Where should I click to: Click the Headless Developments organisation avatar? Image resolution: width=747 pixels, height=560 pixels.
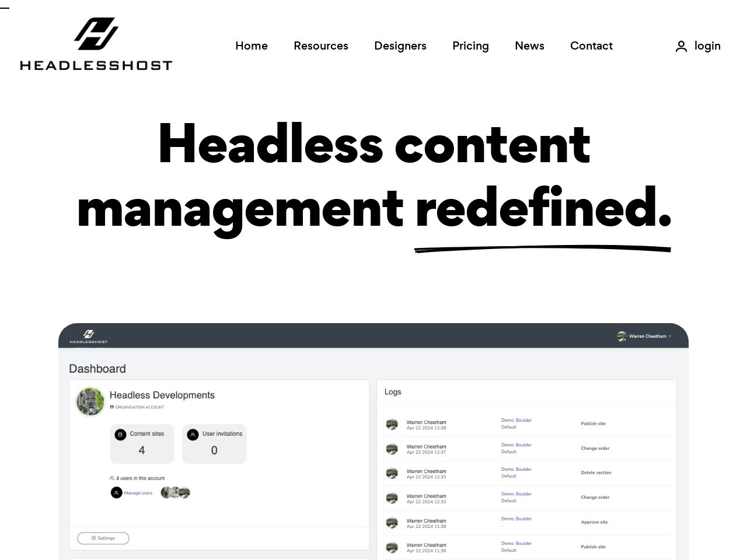tap(90, 401)
